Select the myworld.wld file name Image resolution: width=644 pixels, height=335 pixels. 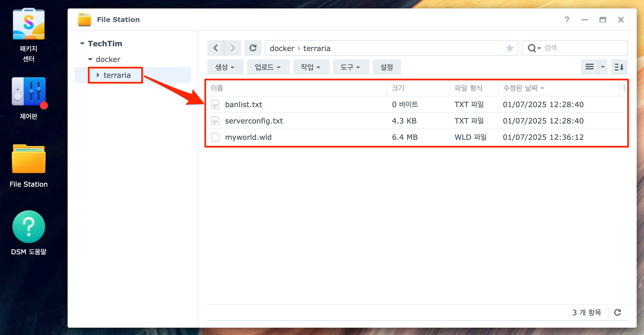(x=248, y=137)
